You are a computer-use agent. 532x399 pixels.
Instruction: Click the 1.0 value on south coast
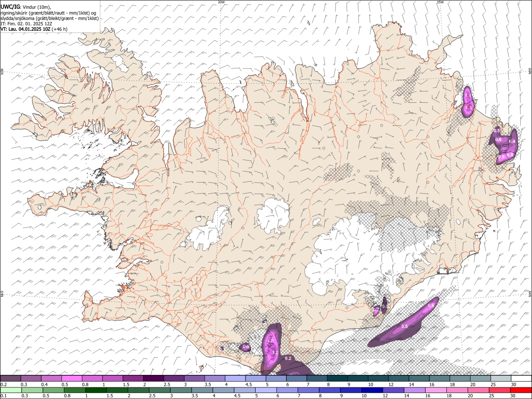point(270,341)
